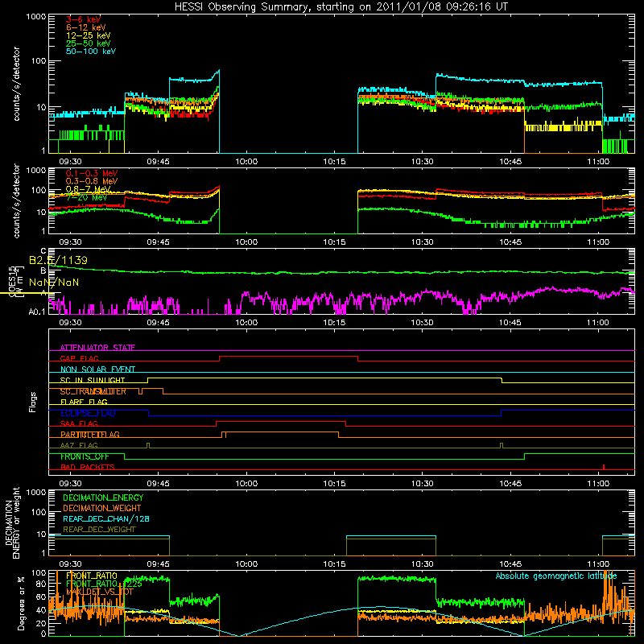
Task: Click the Absolute geomagnetic latitude label
Action: (x=556, y=576)
